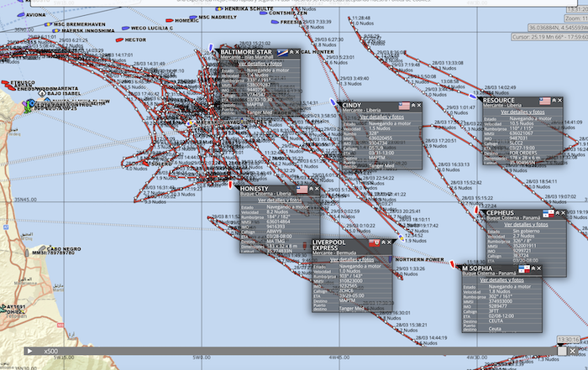Select the BAJO ISABEL diamond marker
This screenshot has width=588, height=370.
pyautogui.click(x=42, y=93)
